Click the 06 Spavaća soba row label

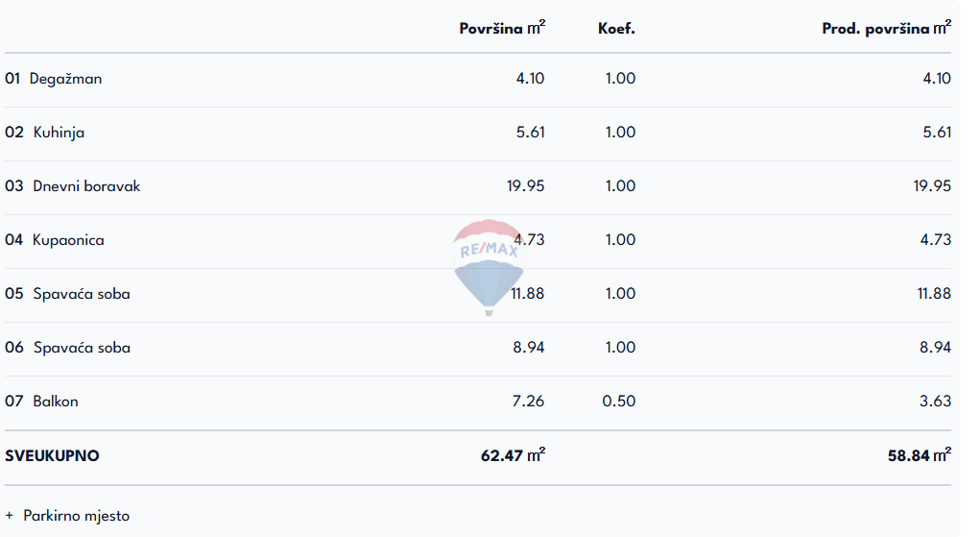(x=67, y=348)
